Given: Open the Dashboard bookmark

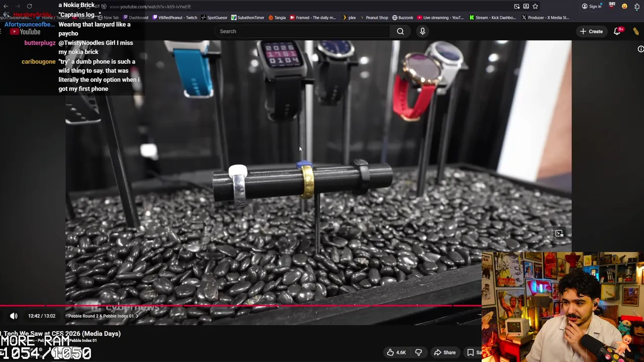Looking at the screenshot, I should [x=135, y=18].
